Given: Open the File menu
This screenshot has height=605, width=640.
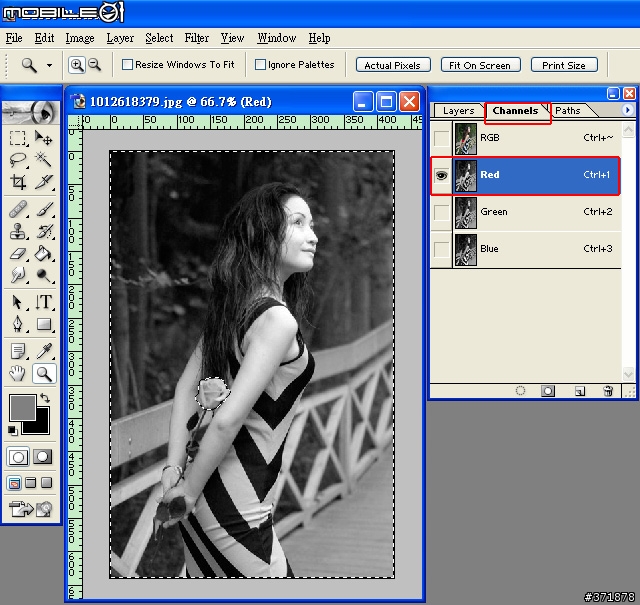Looking at the screenshot, I should (x=14, y=38).
